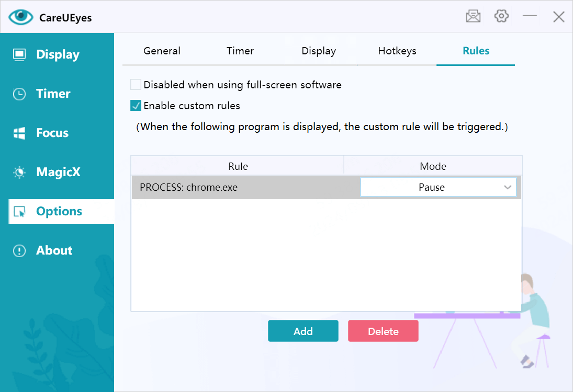This screenshot has height=392, width=573.
Task: Click the Mode column header
Action: click(433, 166)
